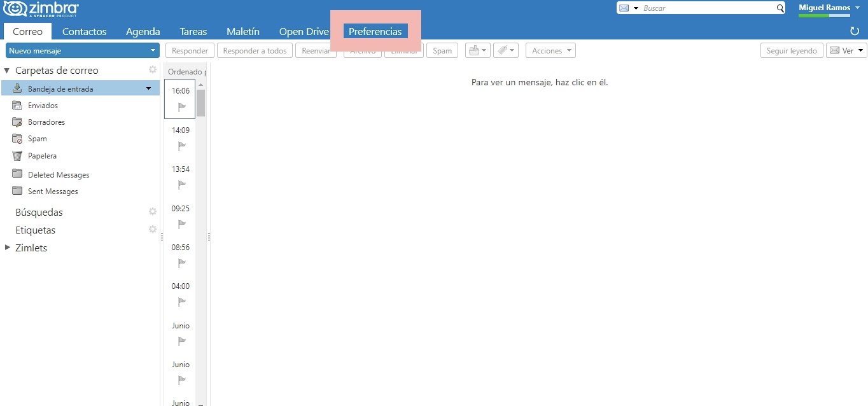Open the Carpetas de correo gear options
Viewport: 868px width, 406px height.
tap(153, 70)
